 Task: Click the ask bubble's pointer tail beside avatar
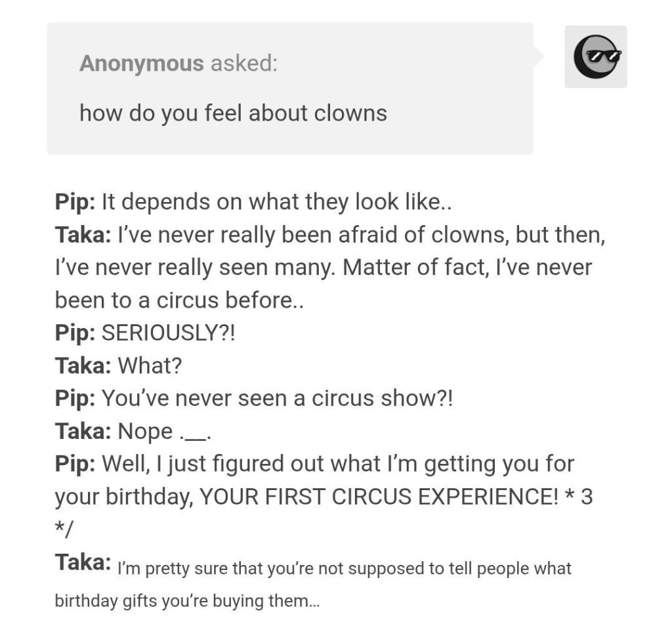tap(539, 57)
